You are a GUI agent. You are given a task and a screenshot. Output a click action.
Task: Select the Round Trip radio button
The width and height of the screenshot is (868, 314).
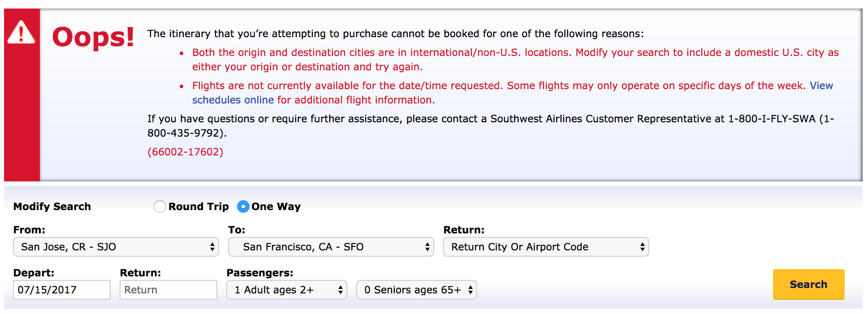pyautogui.click(x=160, y=206)
